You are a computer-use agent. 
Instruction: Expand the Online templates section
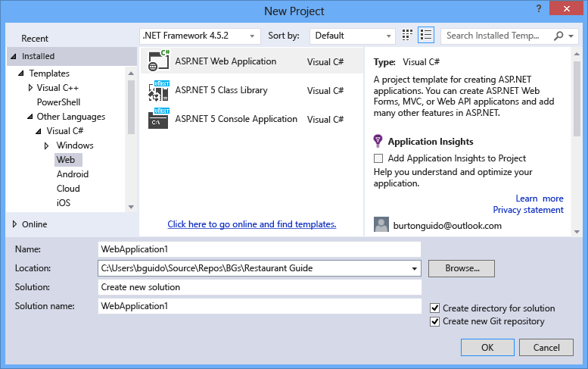click(14, 224)
